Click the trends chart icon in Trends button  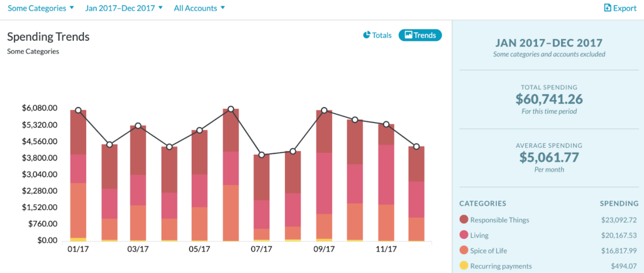pyautogui.click(x=408, y=35)
